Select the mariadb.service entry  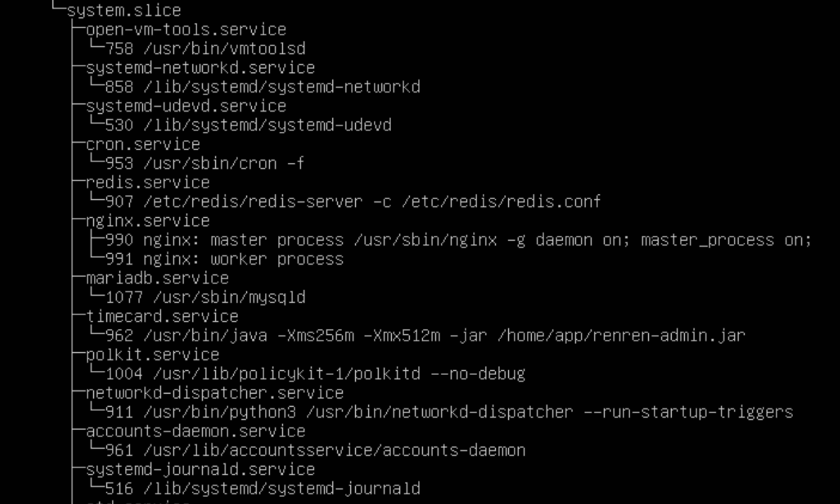(157, 279)
